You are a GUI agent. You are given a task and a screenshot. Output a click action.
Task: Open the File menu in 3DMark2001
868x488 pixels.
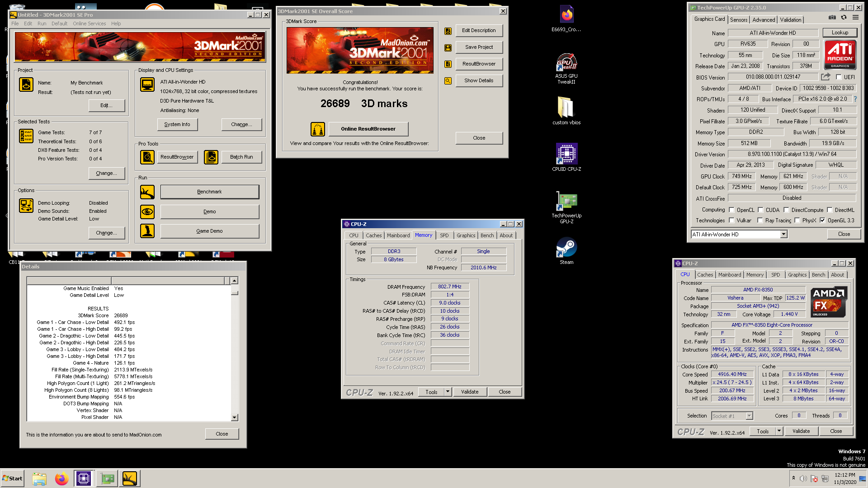coord(15,23)
